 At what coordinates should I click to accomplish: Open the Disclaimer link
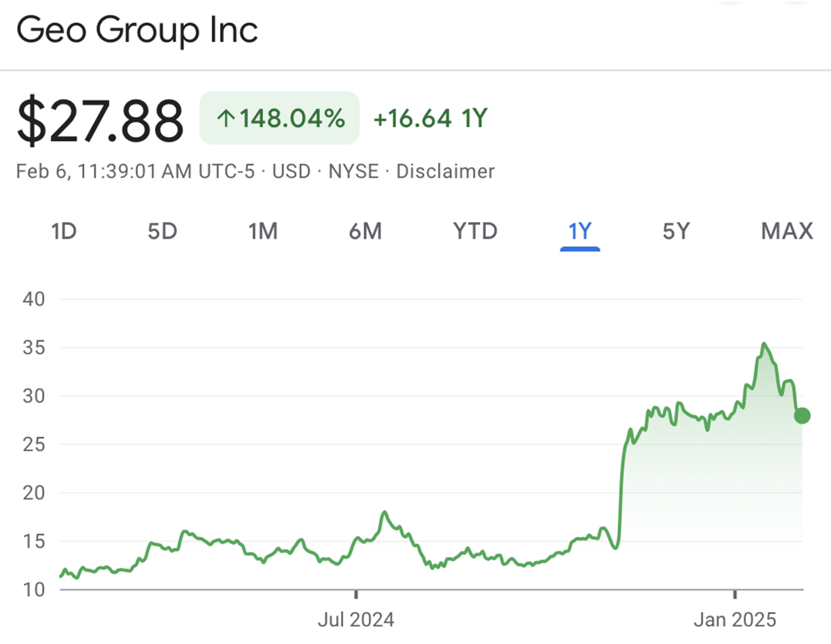(445, 171)
